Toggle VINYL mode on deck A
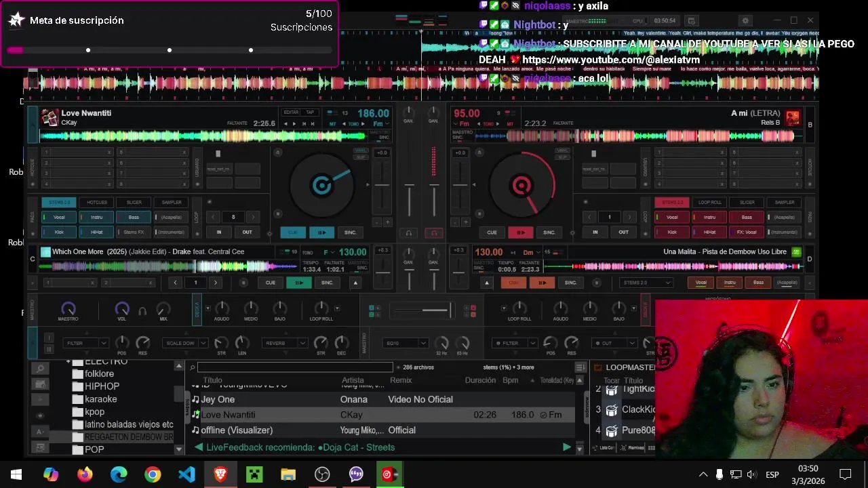The height and width of the screenshot is (488, 868). click(x=361, y=150)
